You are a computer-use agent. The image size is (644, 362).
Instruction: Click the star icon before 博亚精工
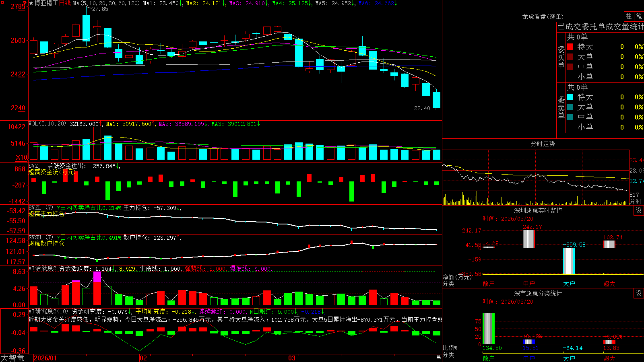tap(31, 3)
